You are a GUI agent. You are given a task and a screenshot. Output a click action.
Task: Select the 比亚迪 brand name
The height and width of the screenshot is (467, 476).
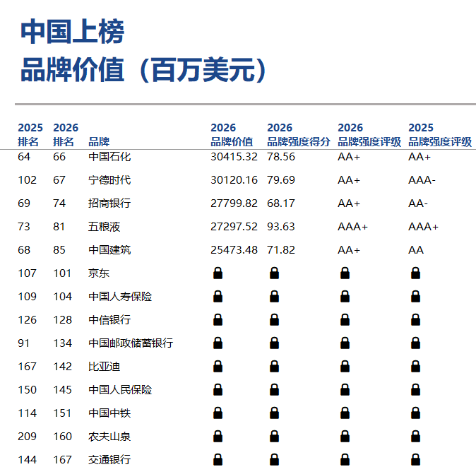(104, 367)
